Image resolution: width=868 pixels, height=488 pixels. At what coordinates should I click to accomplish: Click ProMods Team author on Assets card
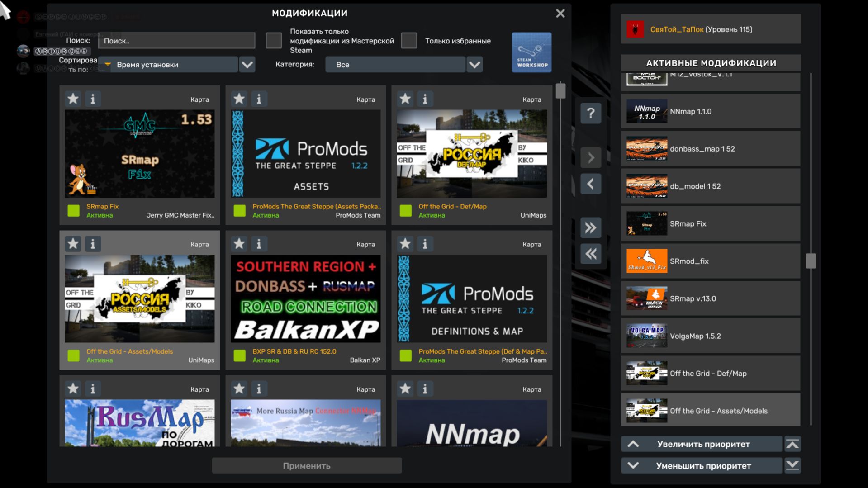(x=358, y=215)
